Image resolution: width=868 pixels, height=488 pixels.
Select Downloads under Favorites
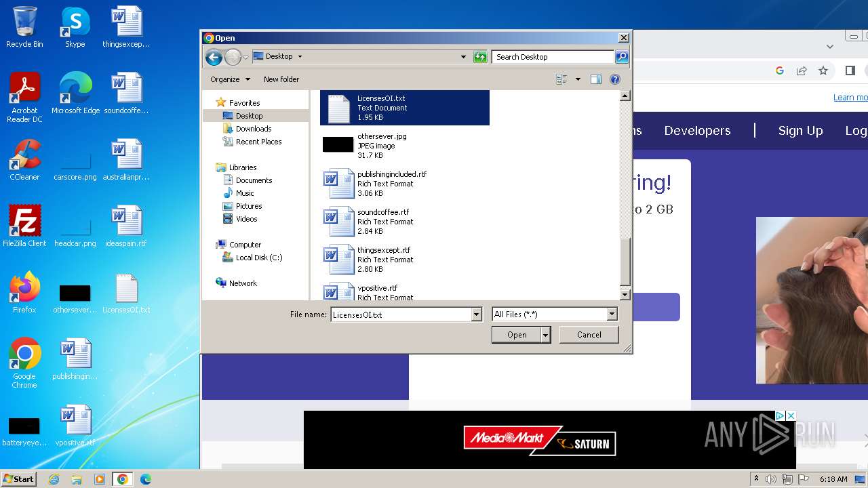(254, 129)
